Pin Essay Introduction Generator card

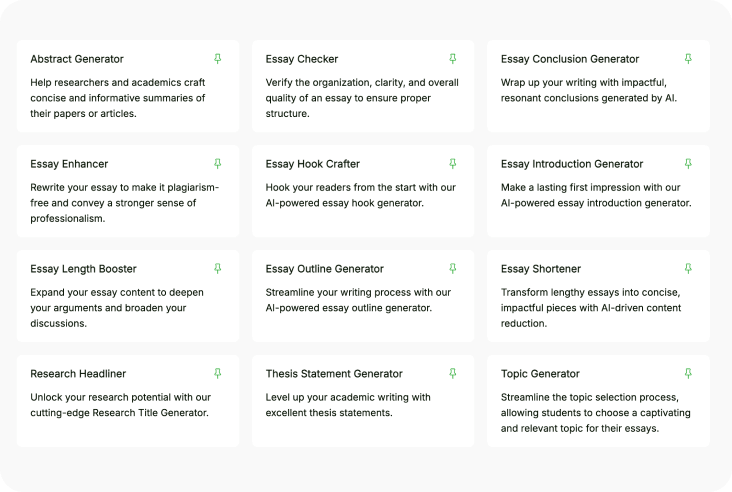pos(688,164)
